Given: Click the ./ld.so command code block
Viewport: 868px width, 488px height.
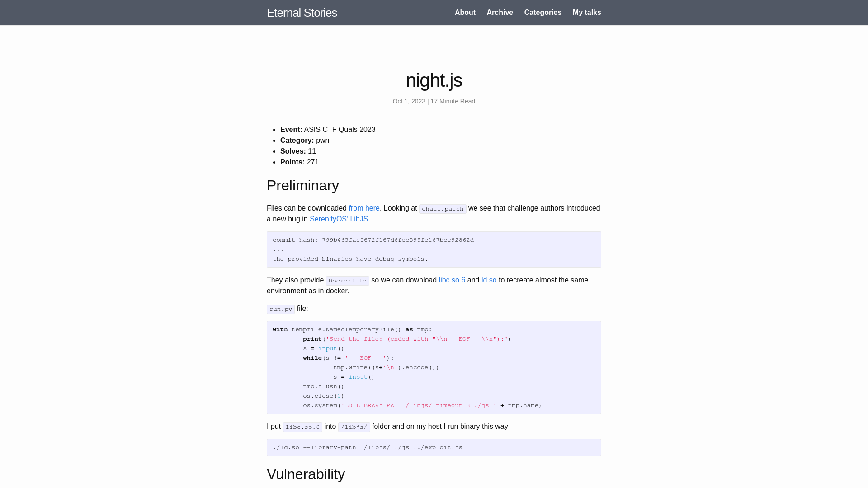Looking at the screenshot, I should tap(434, 447).
